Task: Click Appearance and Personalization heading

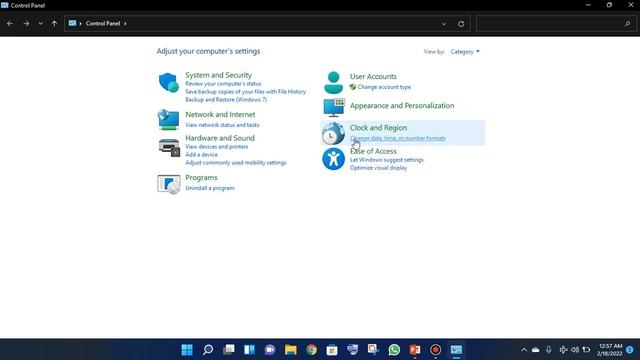Action: 402,106
